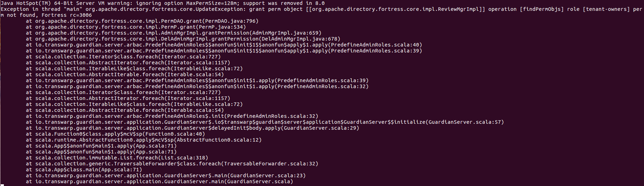Image resolution: width=644 pixels, height=186 pixels.
Task: Click the [findPermObjs] operation text
Action: click(542, 9)
